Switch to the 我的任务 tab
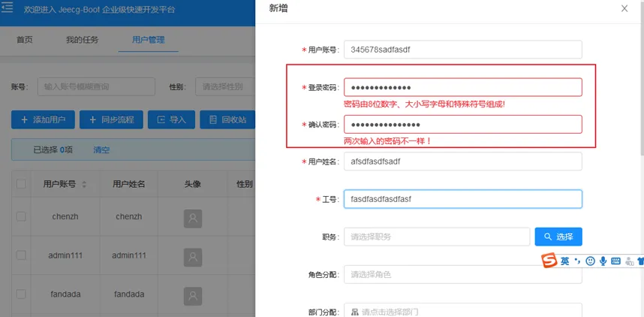The height and width of the screenshot is (317, 644). pyautogui.click(x=82, y=40)
